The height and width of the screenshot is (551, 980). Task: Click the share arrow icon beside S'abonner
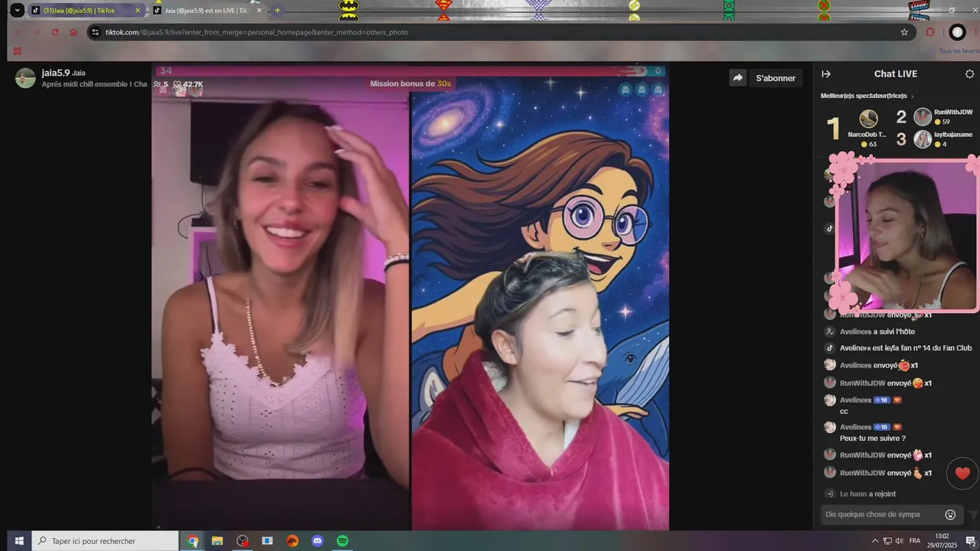point(737,77)
